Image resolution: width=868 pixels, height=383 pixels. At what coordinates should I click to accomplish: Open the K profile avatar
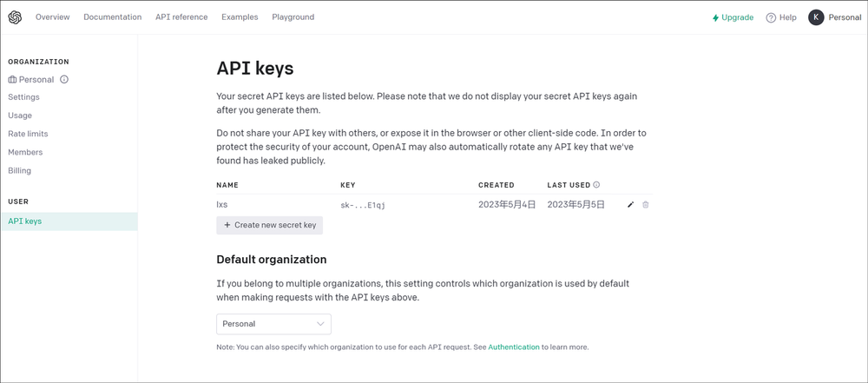click(816, 17)
